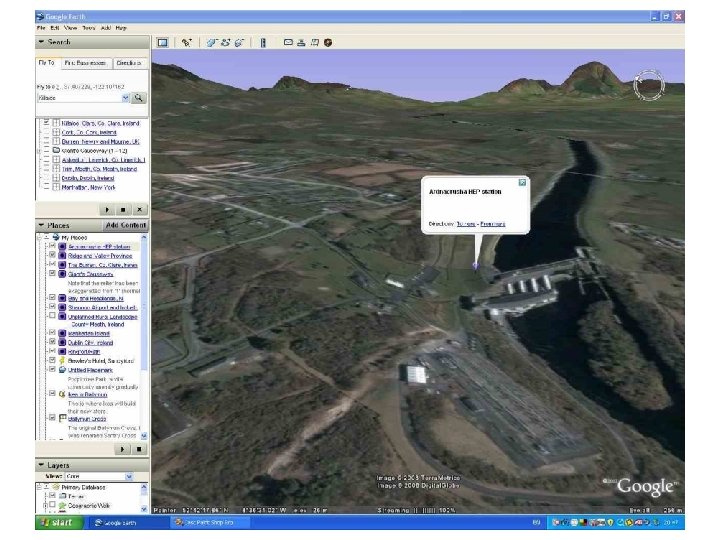Expand the Geographic Web layer node
The width and height of the screenshot is (720, 540).
pos(45,505)
